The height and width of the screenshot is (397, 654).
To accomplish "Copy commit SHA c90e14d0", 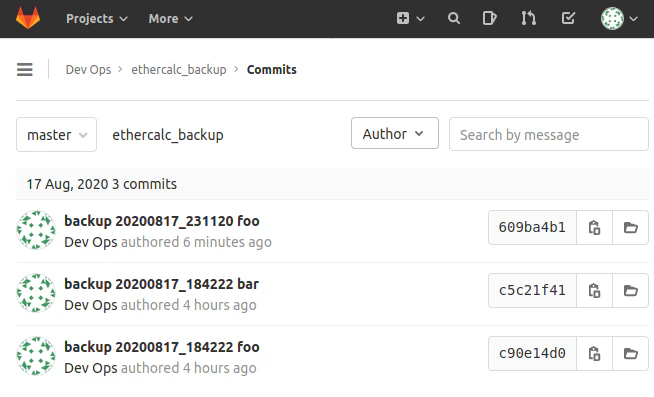I will (x=594, y=354).
